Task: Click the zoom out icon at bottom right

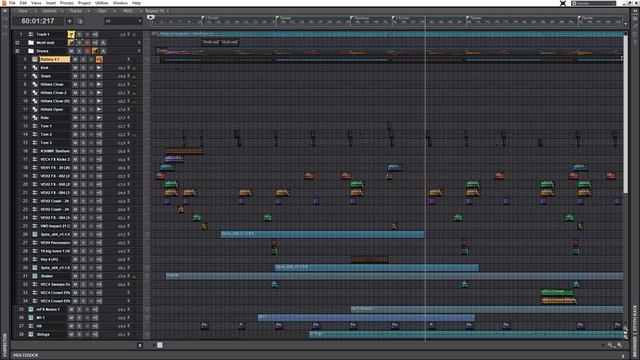Action: pos(611,345)
